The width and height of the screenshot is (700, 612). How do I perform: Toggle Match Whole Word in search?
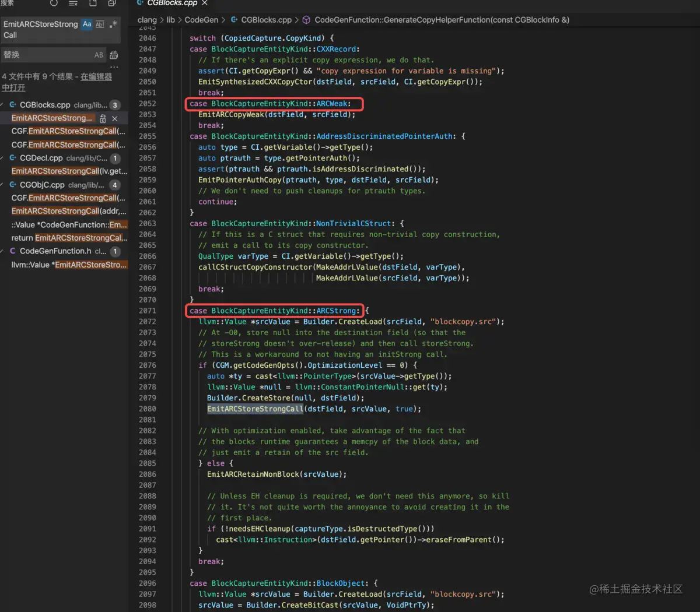100,24
